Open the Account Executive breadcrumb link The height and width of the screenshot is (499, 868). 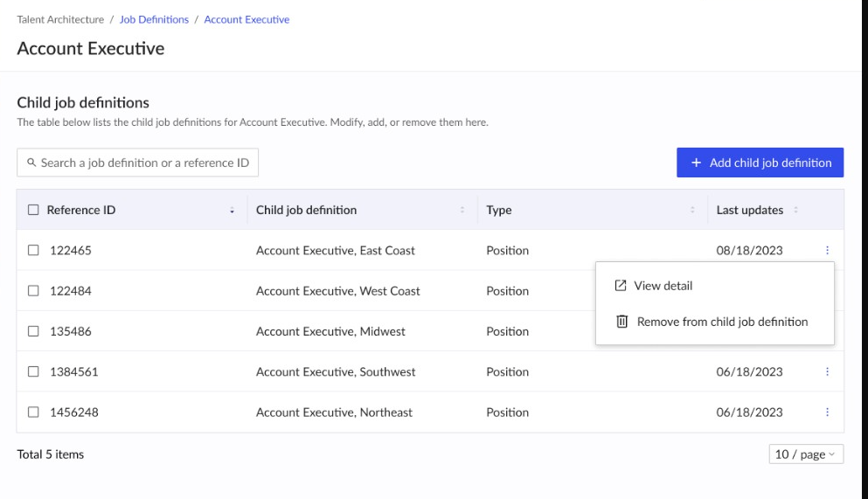pos(247,20)
